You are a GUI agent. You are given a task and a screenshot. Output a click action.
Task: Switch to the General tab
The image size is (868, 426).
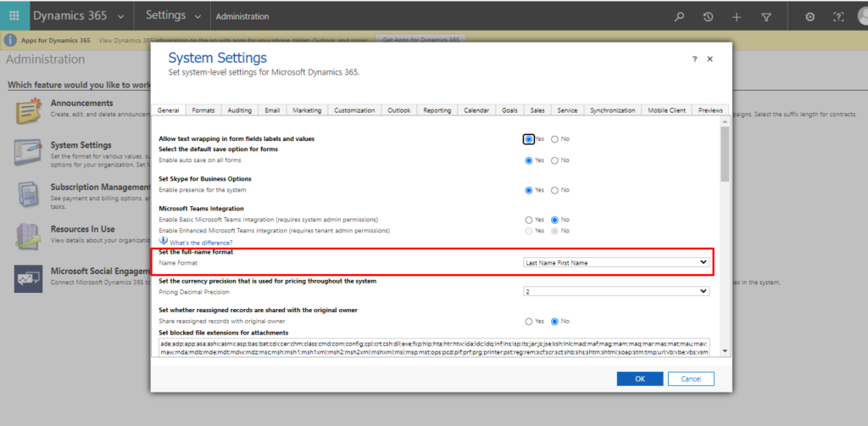[169, 110]
